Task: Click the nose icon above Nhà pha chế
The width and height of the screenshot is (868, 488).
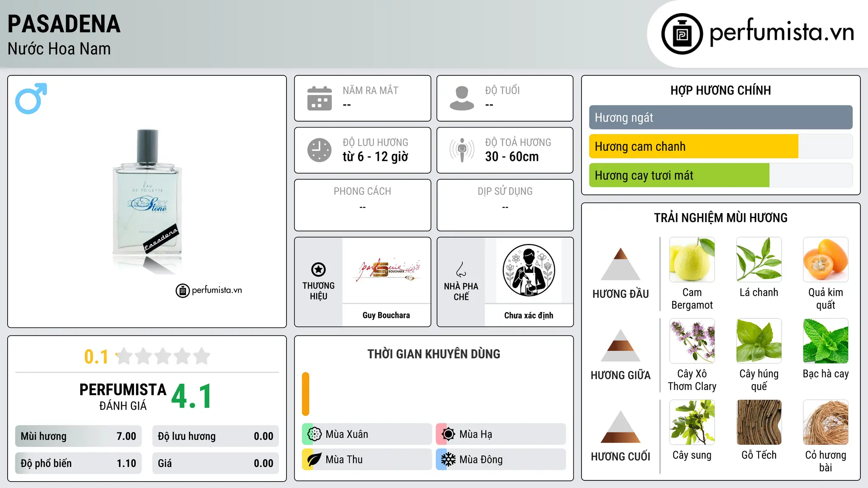Action: tap(461, 269)
